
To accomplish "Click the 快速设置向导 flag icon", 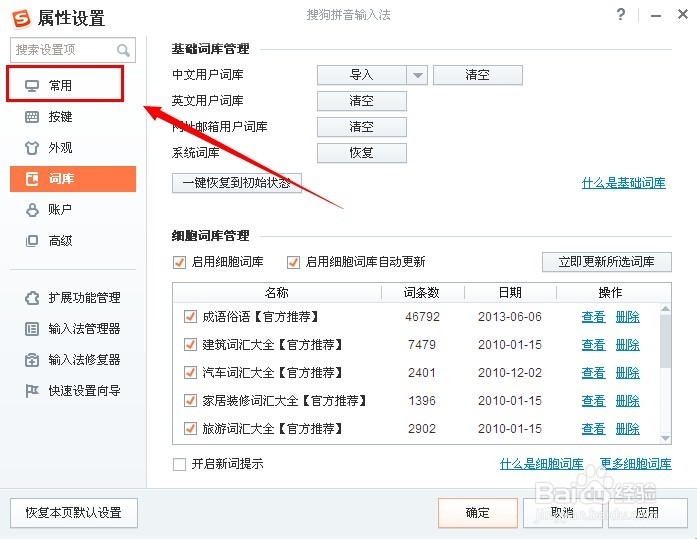I will (32, 391).
